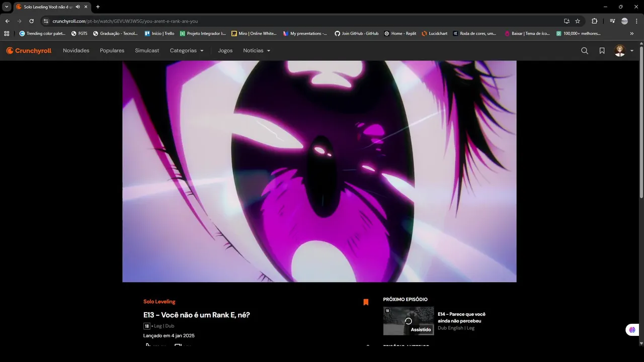644x362 pixels.
Task: Open the 100,000+ melhores bookmark
Action: (579, 33)
